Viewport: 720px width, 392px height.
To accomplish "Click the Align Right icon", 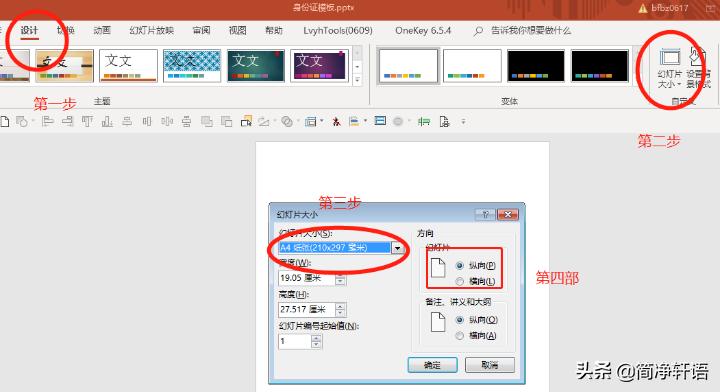I will click(x=68, y=122).
